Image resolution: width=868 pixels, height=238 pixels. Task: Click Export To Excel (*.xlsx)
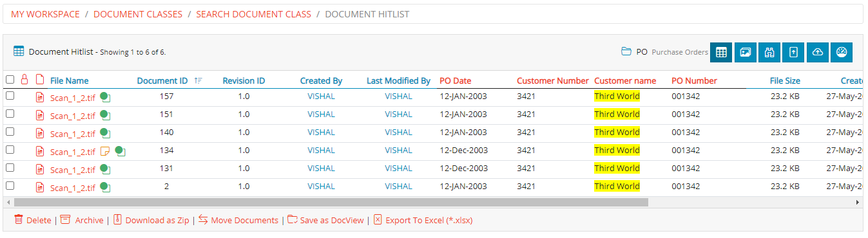423,220
